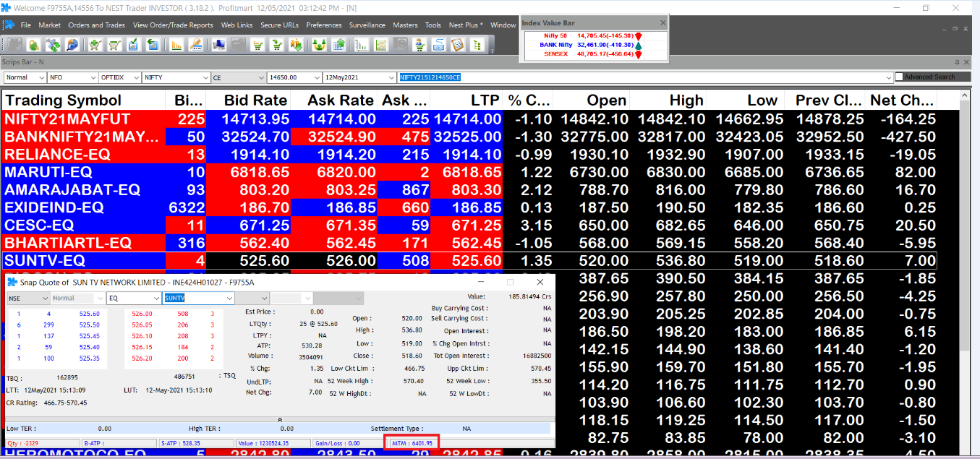
Task: Open the Orders and Trades menu
Action: [x=97, y=25]
